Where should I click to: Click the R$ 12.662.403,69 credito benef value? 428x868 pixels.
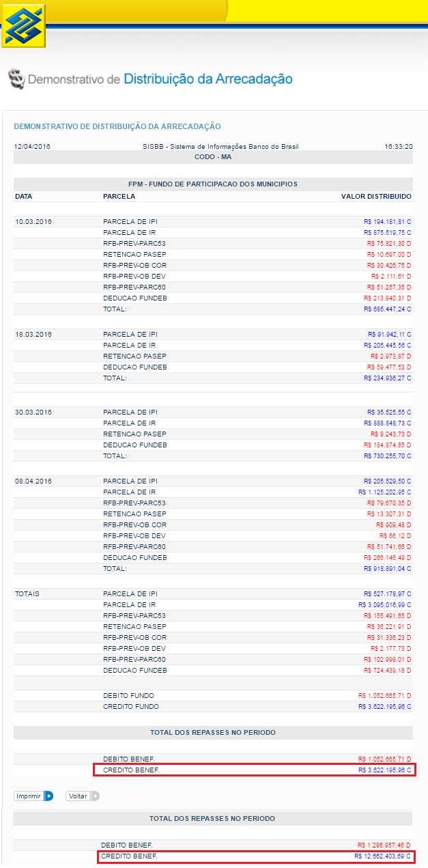pyautogui.click(x=382, y=856)
